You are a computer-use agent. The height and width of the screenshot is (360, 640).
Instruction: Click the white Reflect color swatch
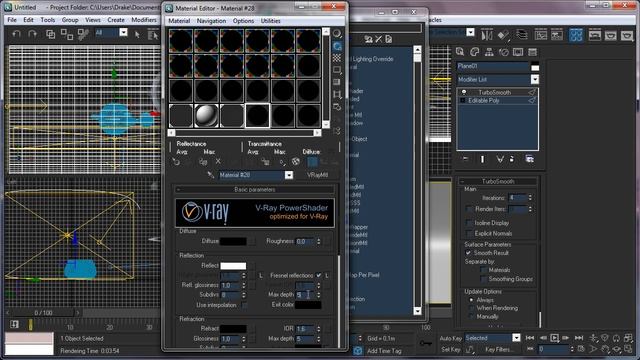pos(233,266)
